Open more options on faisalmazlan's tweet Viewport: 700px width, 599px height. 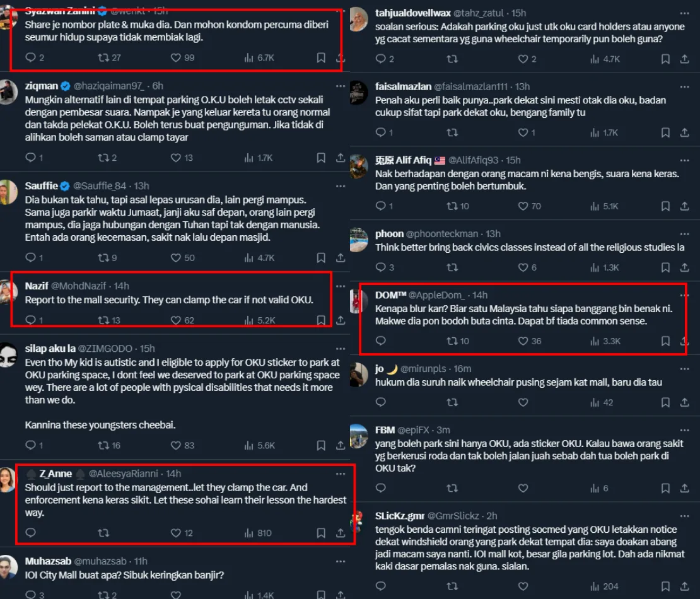click(x=684, y=87)
